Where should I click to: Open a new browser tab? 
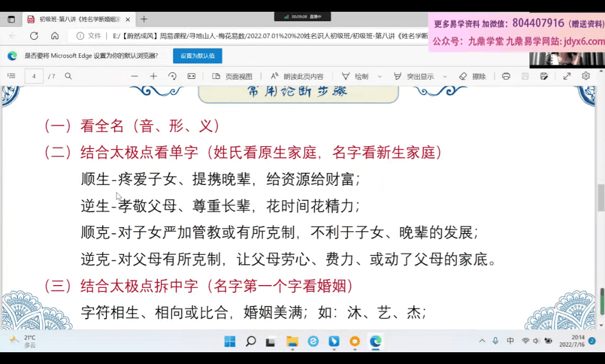coord(144,19)
